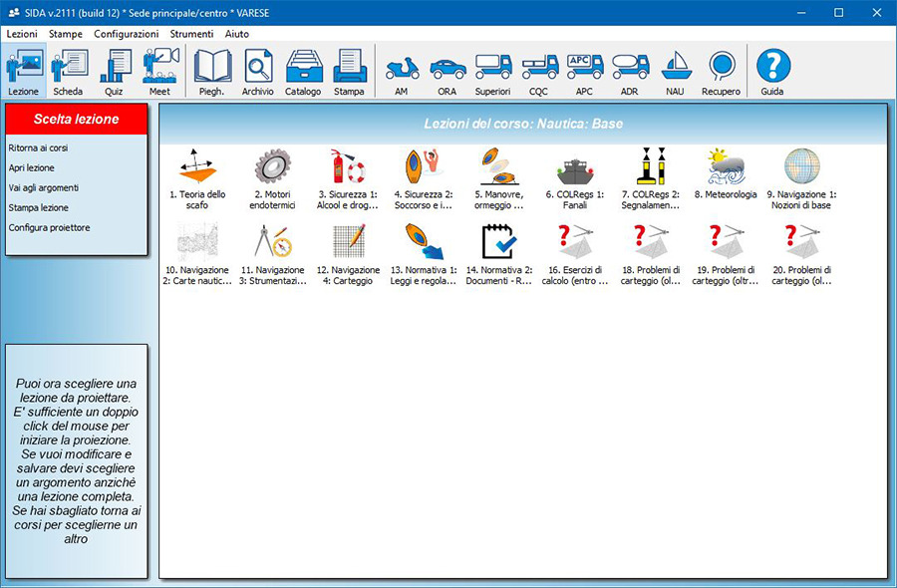The height and width of the screenshot is (588, 897).
Task: Select lesson 2 Motori endotermici
Action: (x=272, y=167)
